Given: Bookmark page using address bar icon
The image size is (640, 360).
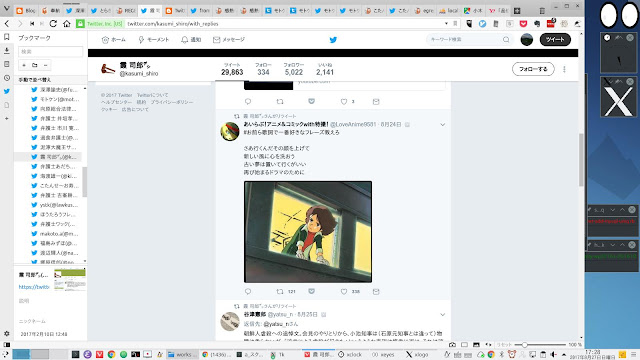Looking at the screenshot, I should pos(455,24).
